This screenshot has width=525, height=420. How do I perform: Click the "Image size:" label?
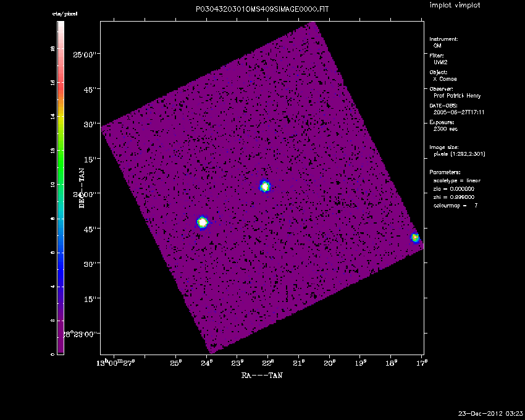coord(444,148)
